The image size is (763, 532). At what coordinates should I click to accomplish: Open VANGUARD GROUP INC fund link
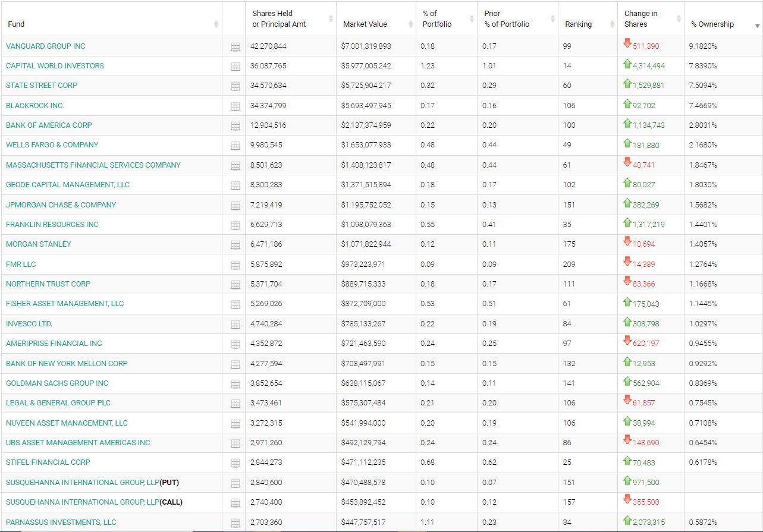click(x=46, y=46)
